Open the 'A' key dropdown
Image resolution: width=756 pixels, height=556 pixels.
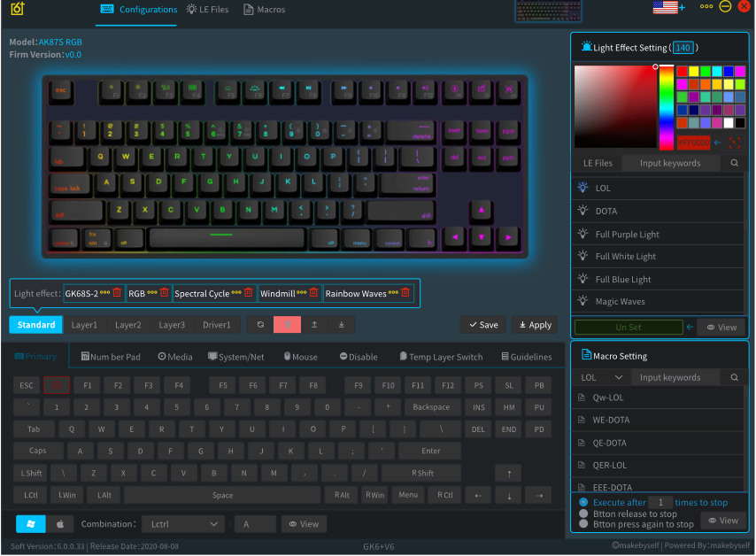pos(255,523)
